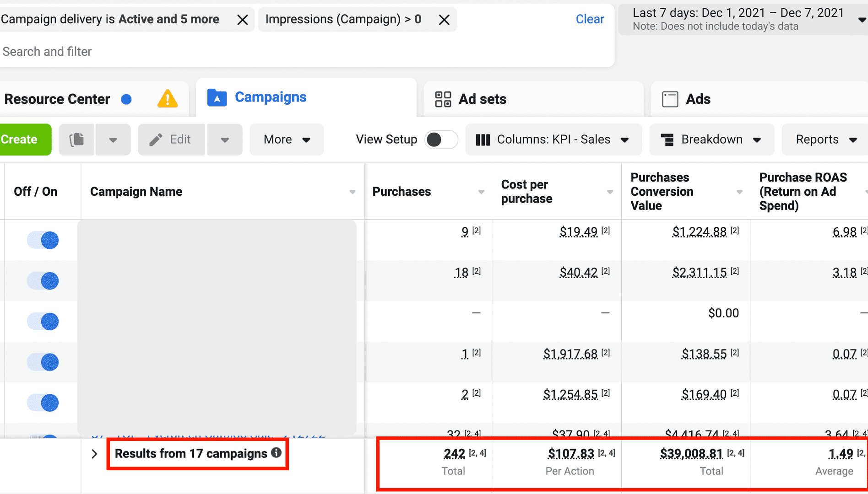
Task: Open the Duplicate campaign icon
Action: point(76,140)
